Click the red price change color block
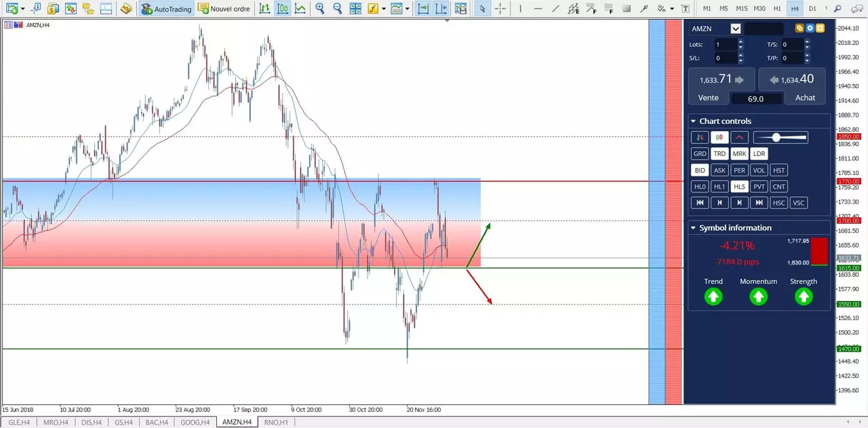868x428 pixels. coord(819,251)
